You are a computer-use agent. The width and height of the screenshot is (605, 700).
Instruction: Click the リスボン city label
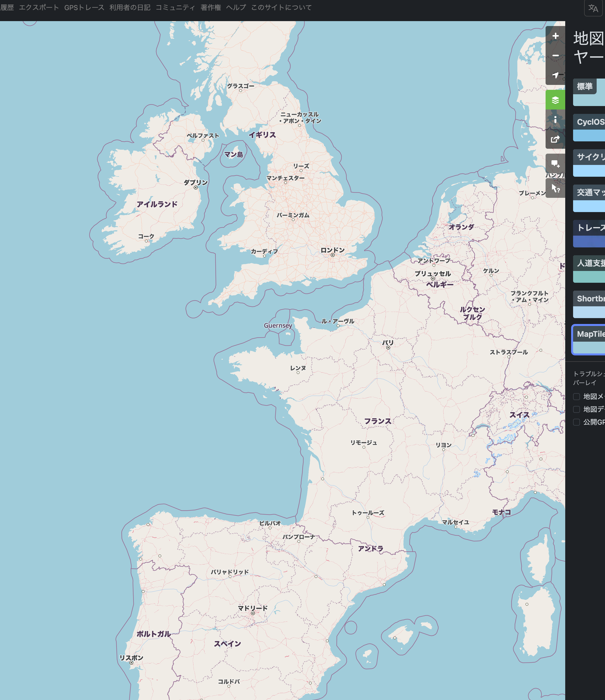tap(131, 658)
